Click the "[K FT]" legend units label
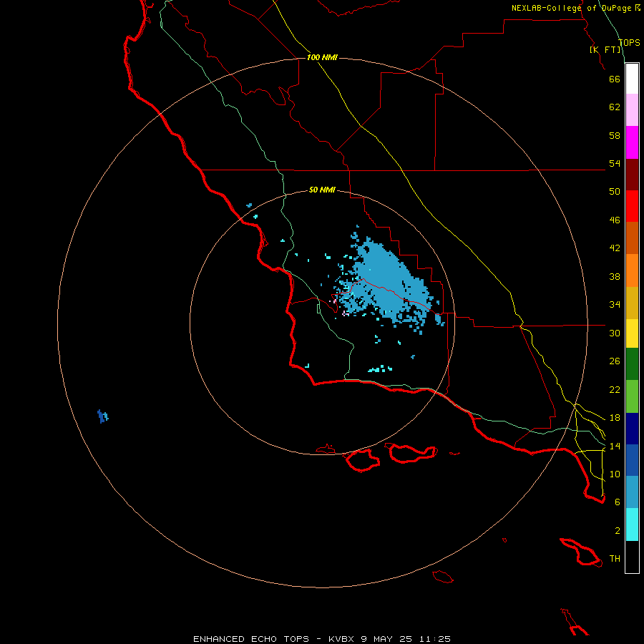Image resolution: width=644 pixels, height=644 pixels. pos(605,49)
